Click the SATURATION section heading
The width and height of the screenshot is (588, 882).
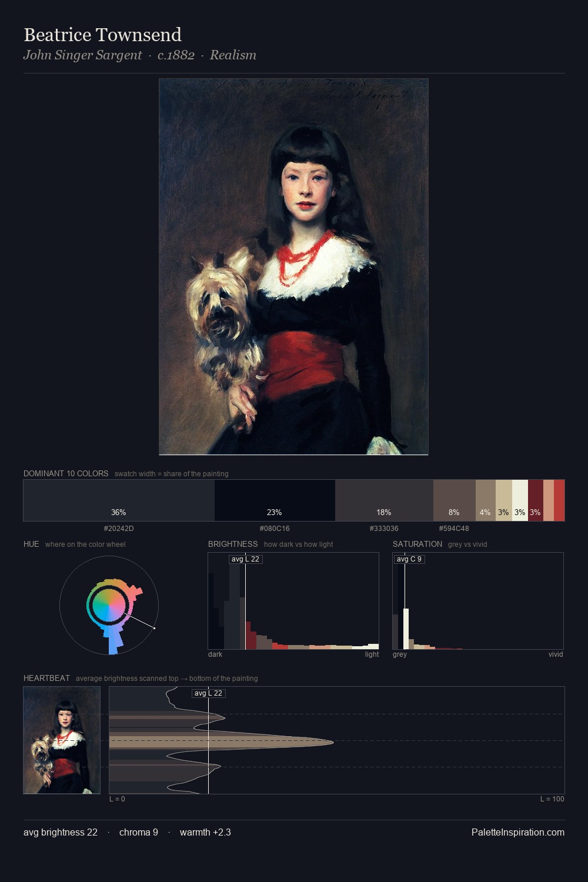coord(417,544)
